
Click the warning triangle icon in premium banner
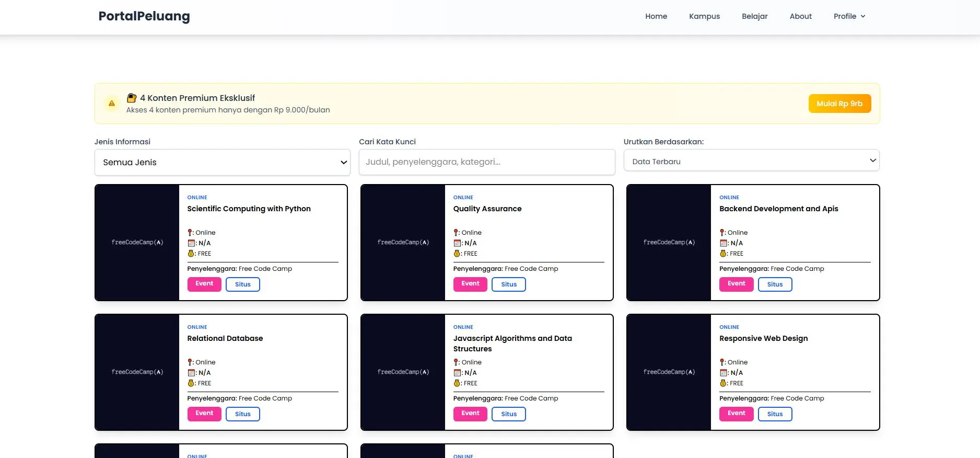tap(111, 104)
